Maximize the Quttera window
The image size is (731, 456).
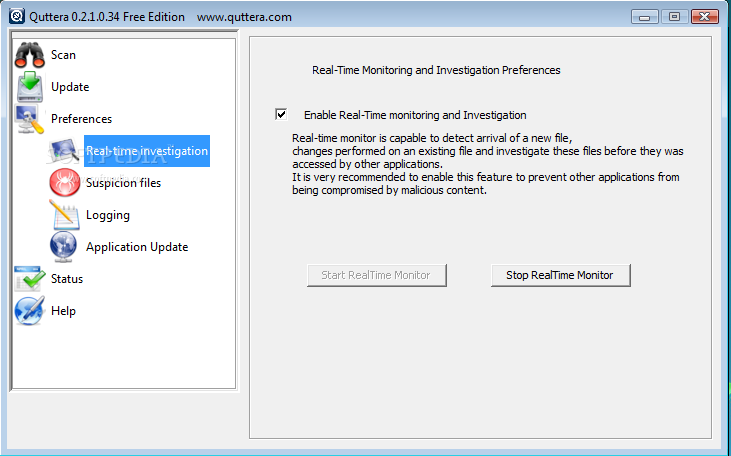(x=674, y=17)
